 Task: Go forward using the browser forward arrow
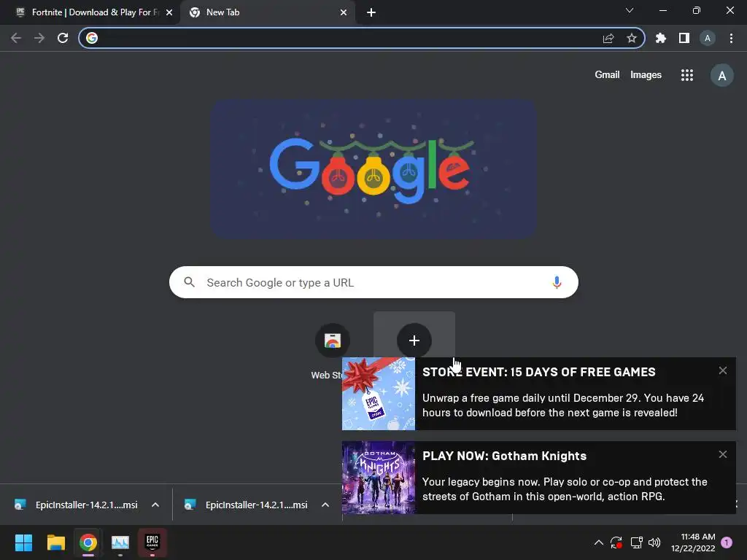[x=39, y=38]
